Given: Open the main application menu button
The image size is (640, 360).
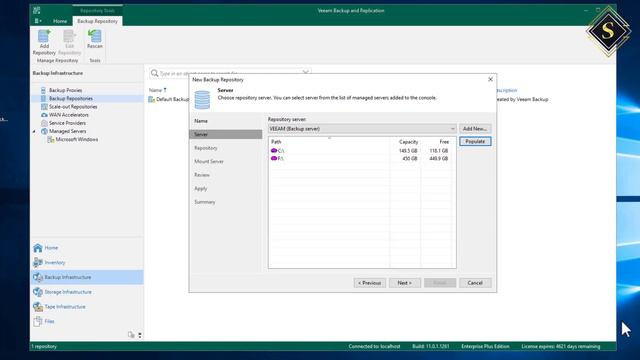Looking at the screenshot, I should (38, 21).
